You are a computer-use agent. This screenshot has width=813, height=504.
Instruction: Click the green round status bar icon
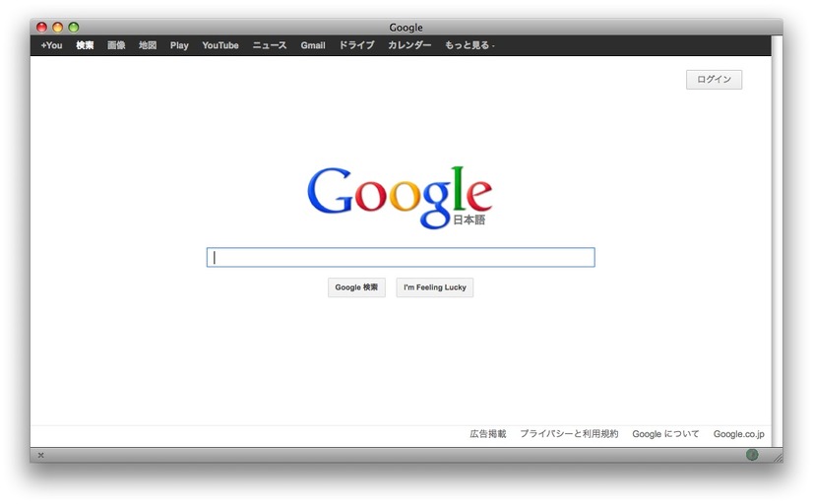752,455
